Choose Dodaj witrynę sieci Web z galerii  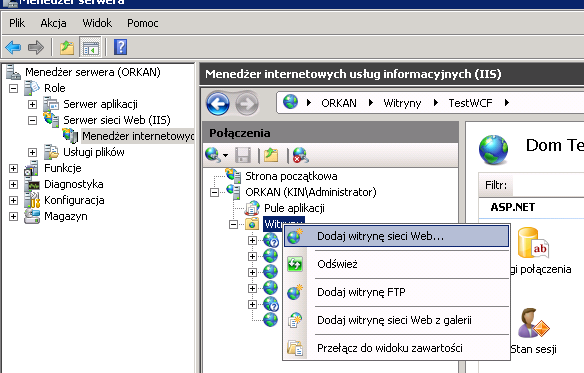click(x=396, y=320)
